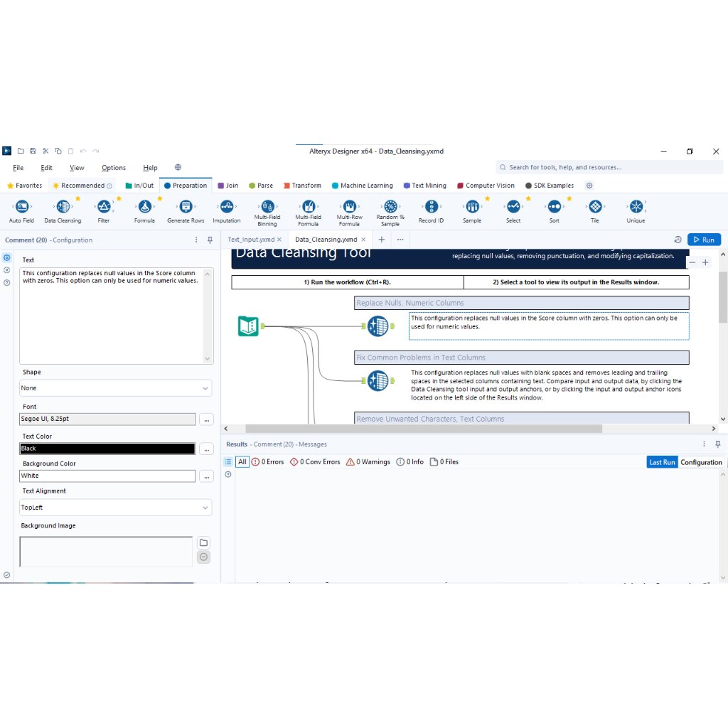Open Text Color picker ellipsis button
Image resolution: width=728 pixels, height=728 pixels.
point(207,449)
